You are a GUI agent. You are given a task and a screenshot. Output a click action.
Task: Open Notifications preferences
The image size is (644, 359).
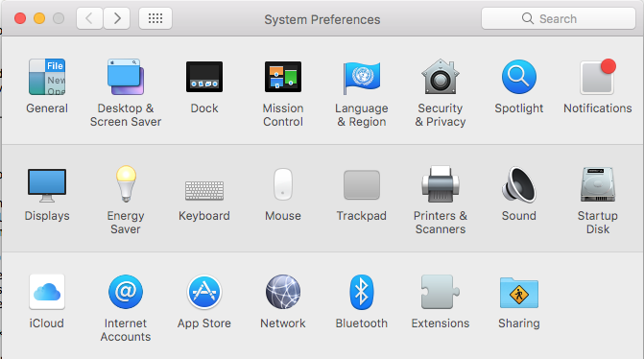point(598,77)
